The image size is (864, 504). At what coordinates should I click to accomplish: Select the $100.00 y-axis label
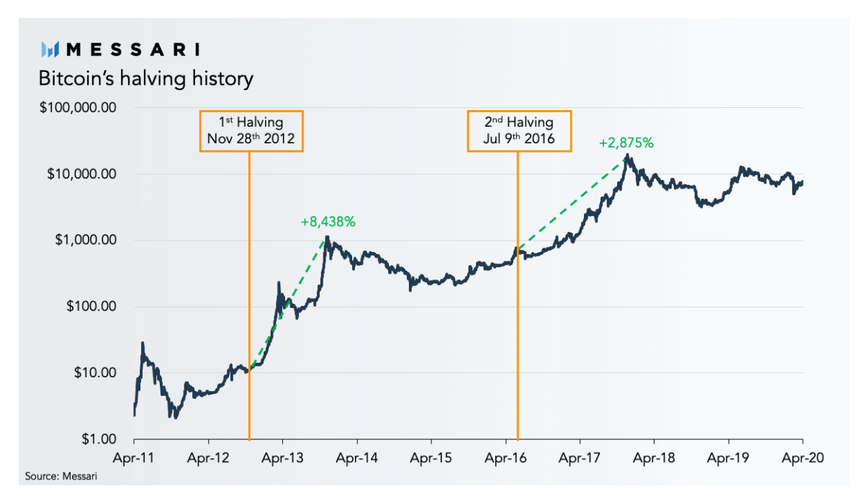point(89,307)
